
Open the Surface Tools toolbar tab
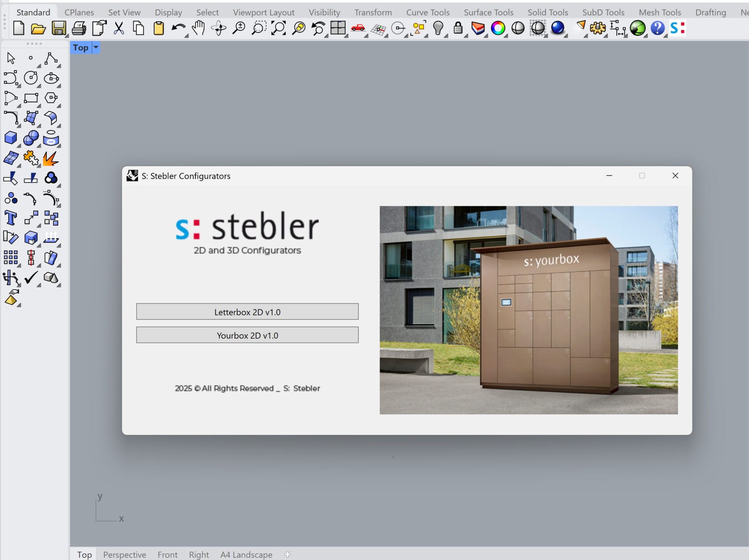coord(488,12)
